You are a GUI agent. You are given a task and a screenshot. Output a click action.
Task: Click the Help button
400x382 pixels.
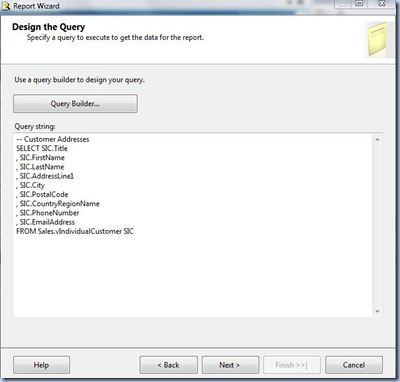pos(41,365)
